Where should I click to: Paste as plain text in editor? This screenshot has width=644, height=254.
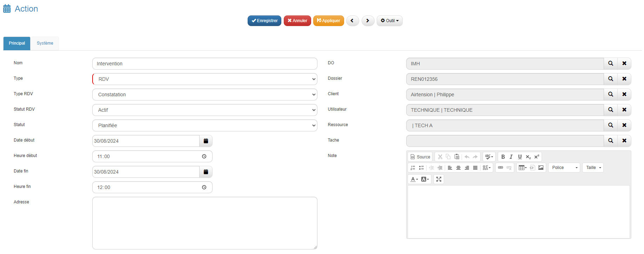457,157
